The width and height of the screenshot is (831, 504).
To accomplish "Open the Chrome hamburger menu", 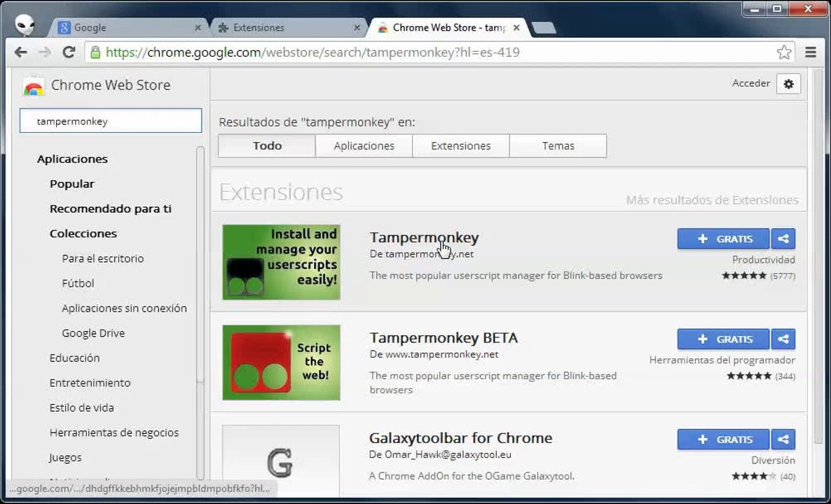I will coord(811,52).
